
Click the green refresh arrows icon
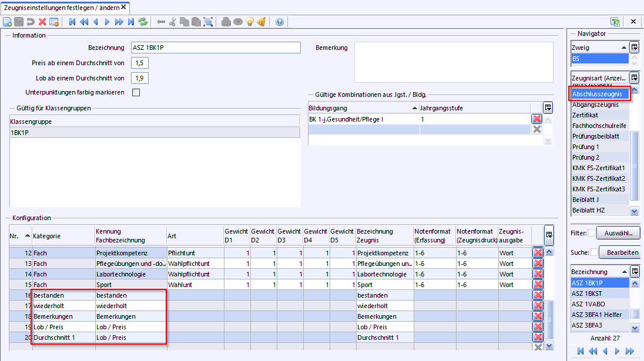point(143,22)
